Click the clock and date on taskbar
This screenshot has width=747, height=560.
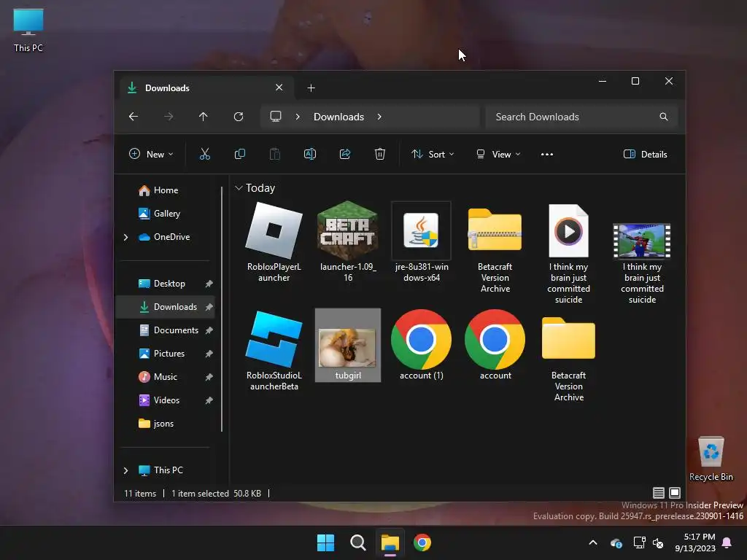[x=694, y=542]
